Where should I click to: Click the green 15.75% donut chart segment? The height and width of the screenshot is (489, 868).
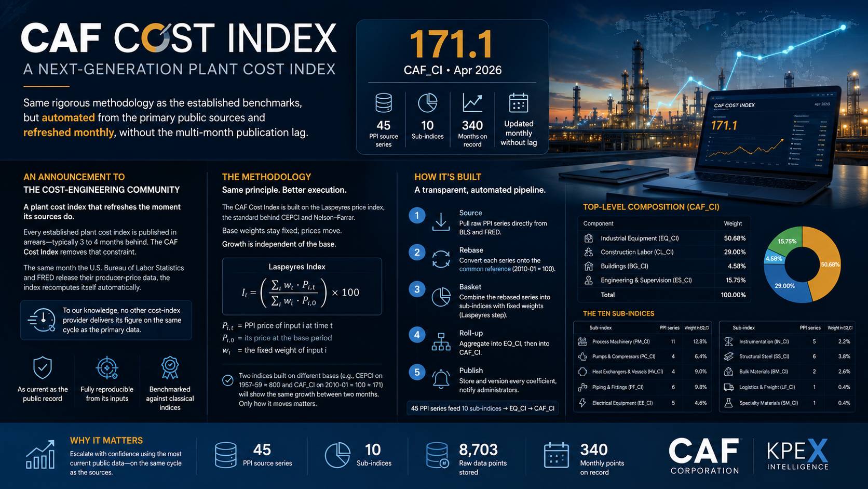(x=785, y=240)
